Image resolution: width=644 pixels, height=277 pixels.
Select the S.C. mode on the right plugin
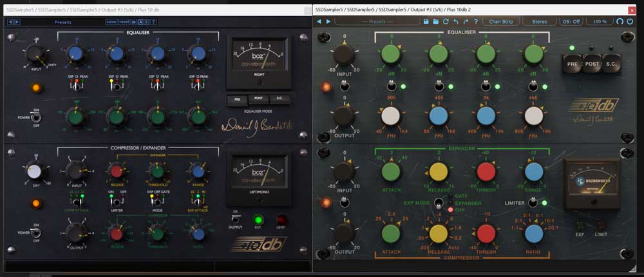(610, 65)
